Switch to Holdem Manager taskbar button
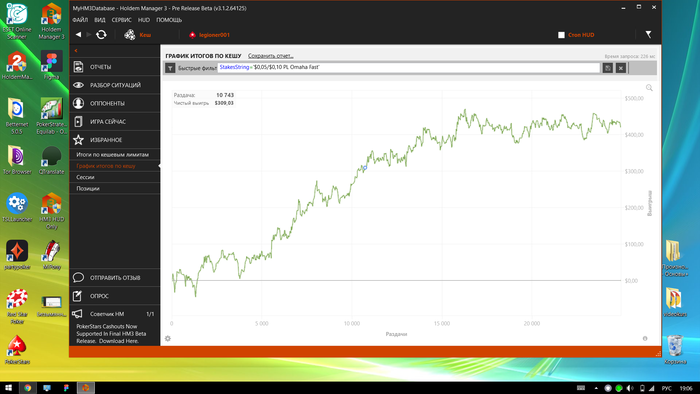This screenshot has width=700, height=394. coord(86,388)
